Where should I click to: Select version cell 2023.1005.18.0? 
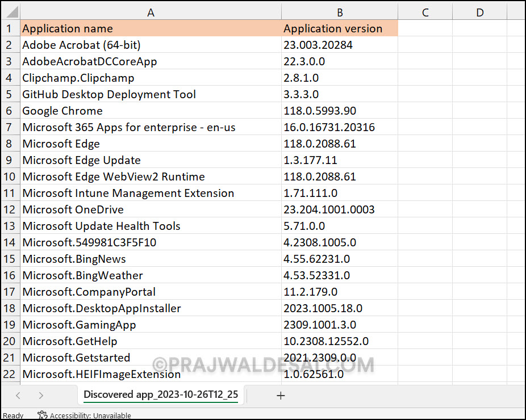pyautogui.click(x=340, y=308)
